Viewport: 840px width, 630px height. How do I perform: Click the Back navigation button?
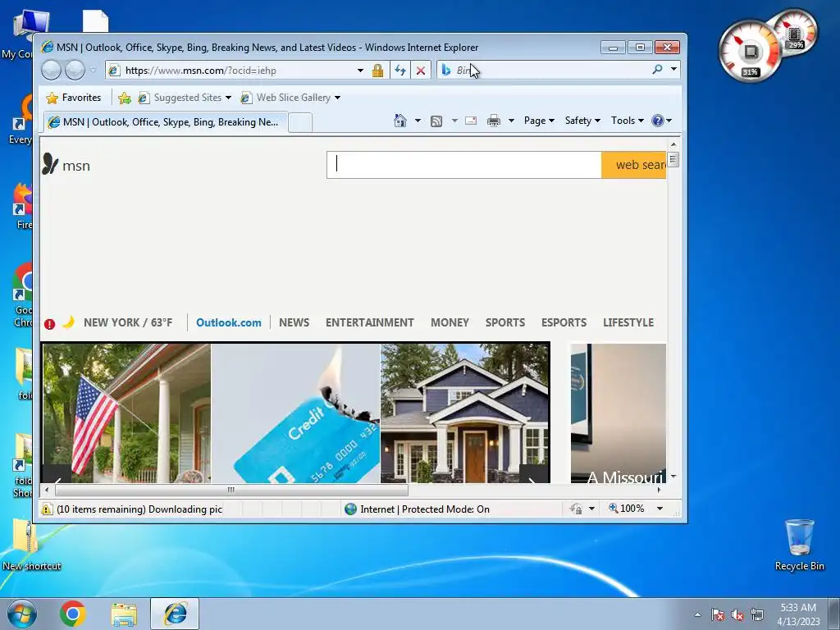pos(51,71)
